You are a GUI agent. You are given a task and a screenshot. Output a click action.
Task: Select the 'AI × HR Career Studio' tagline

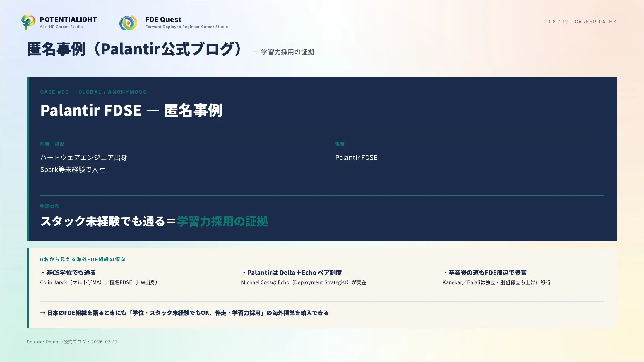61,27
